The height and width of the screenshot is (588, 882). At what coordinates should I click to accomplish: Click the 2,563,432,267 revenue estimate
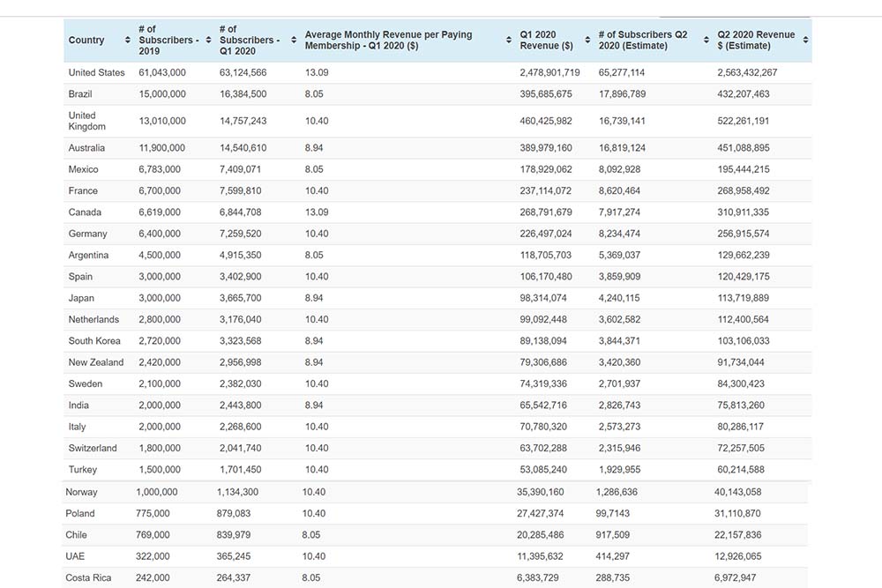pos(748,72)
